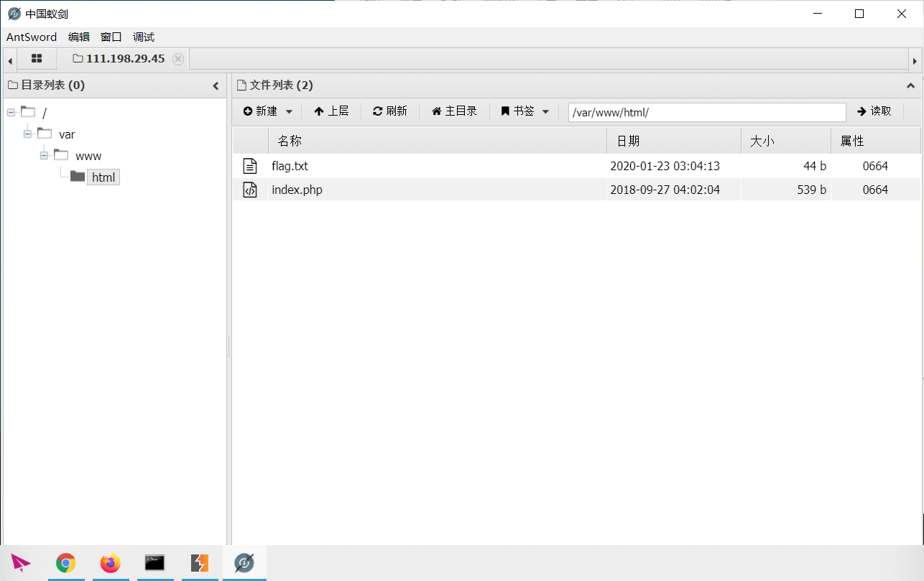Click the path input /var/www/html/
This screenshot has width=924, height=581.
pos(707,112)
